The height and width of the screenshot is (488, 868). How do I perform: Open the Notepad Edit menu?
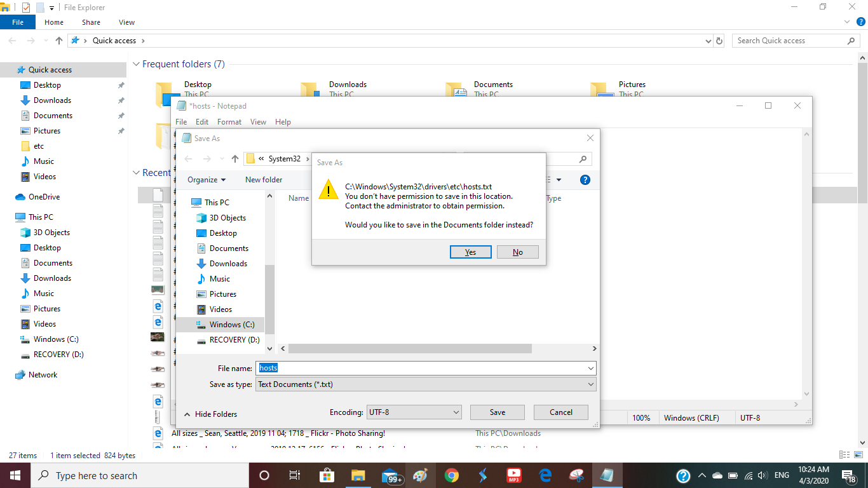pyautogui.click(x=202, y=122)
